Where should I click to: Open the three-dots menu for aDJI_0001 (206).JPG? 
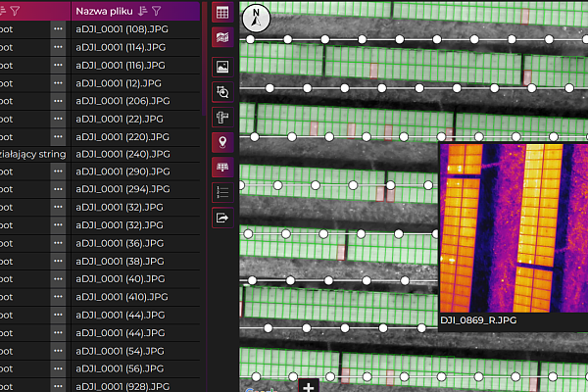pos(58,101)
